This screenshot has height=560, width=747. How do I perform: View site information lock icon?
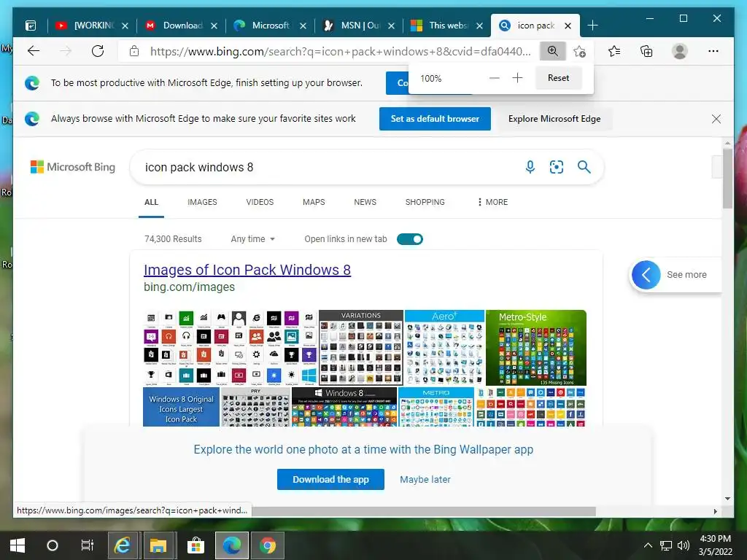coord(134,51)
